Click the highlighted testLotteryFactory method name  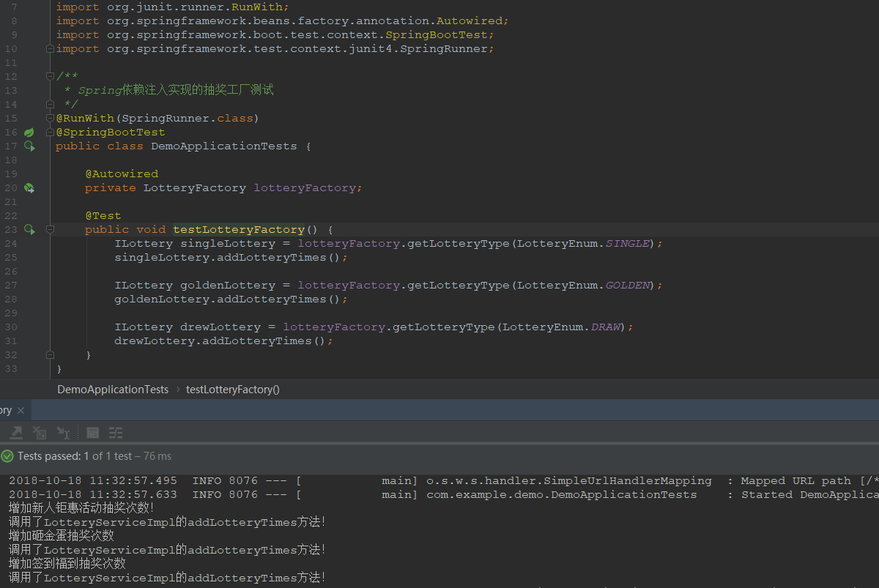pos(239,230)
